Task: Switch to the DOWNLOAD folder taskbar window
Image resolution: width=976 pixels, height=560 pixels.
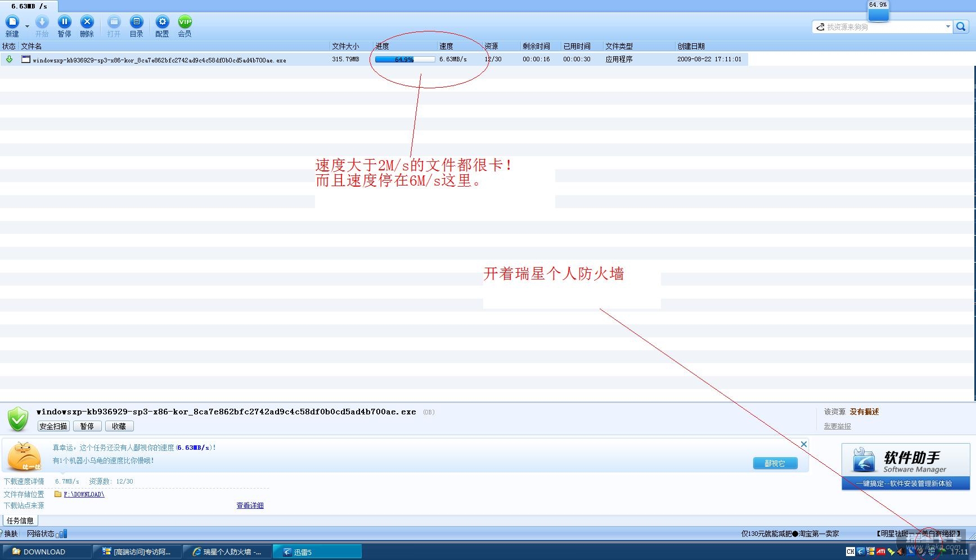Action: pyautogui.click(x=47, y=552)
